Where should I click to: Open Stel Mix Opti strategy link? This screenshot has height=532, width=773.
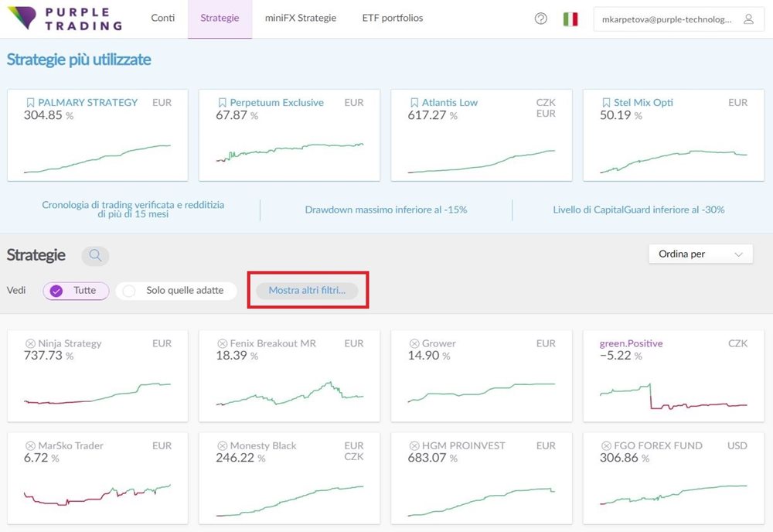pos(643,103)
